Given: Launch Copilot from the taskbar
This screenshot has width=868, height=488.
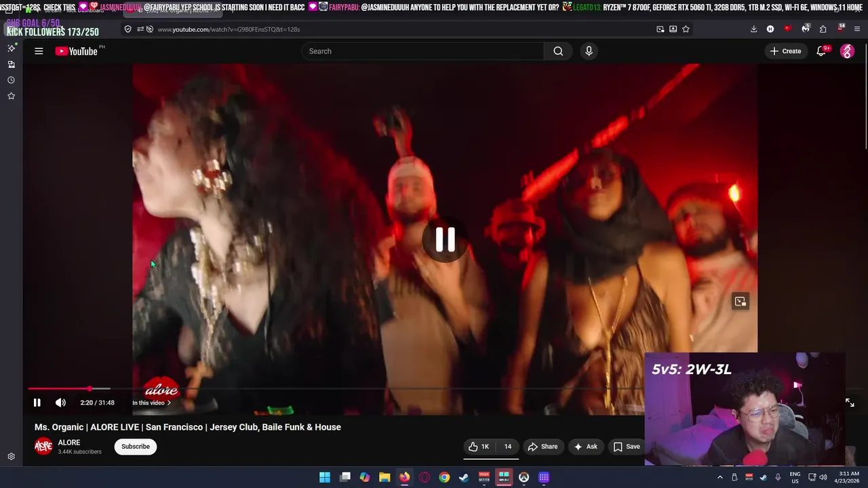Looking at the screenshot, I should tap(365, 477).
